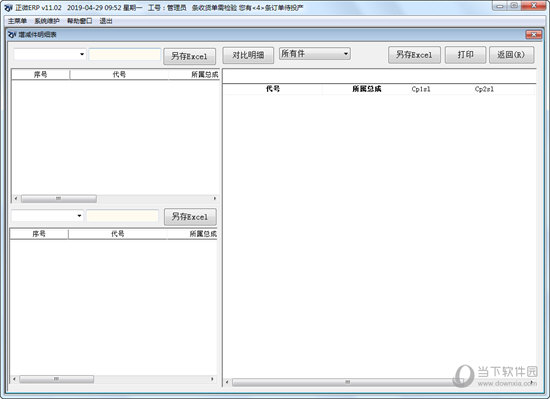Select the 退出 menu item
550x399 pixels.
point(106,21)
